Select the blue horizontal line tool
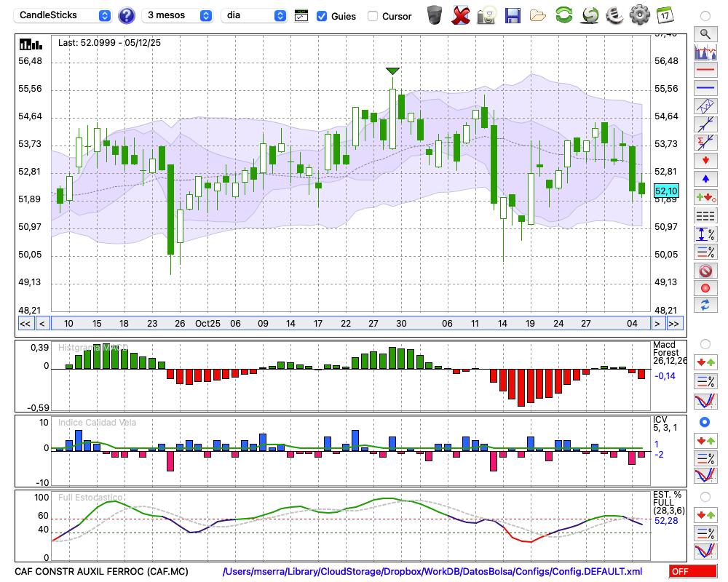The width and height of the screenshot is (728, 582). coord(705,88)
